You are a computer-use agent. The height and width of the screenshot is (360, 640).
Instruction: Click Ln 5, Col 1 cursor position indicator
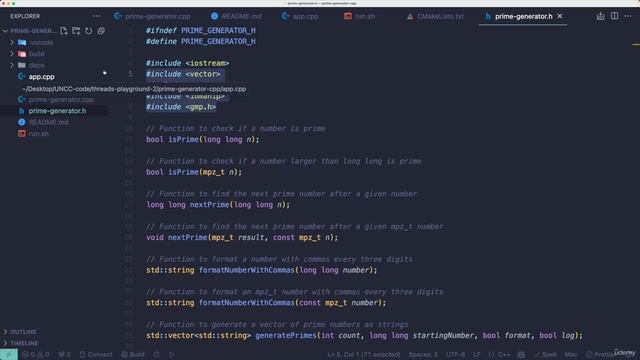(x=364, y=354)
